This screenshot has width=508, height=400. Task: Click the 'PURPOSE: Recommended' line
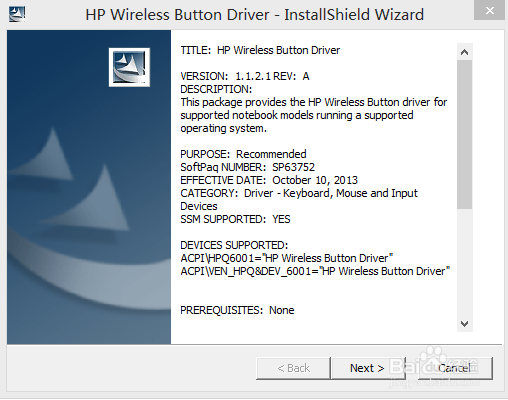click(x=243, y=154)
